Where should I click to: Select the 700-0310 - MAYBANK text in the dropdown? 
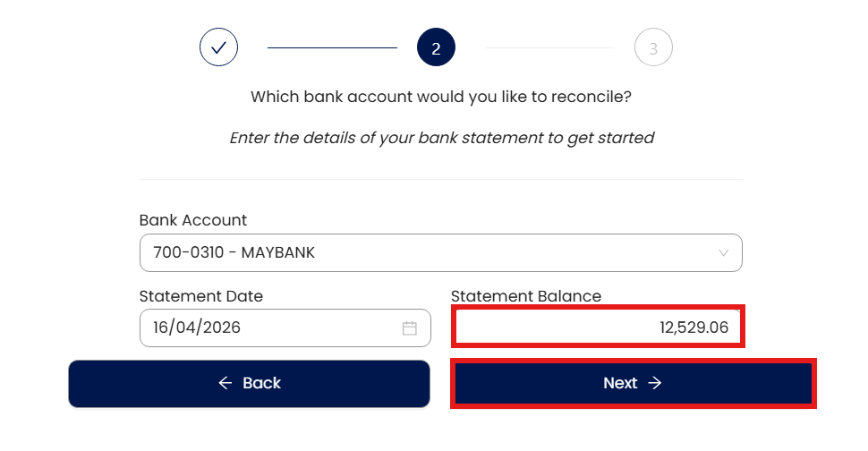pos(234,253)
